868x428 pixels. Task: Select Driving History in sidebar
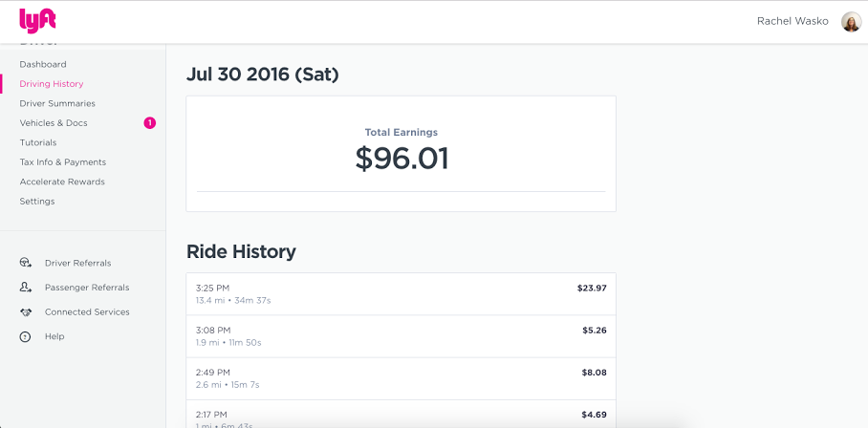coord(52,84)
